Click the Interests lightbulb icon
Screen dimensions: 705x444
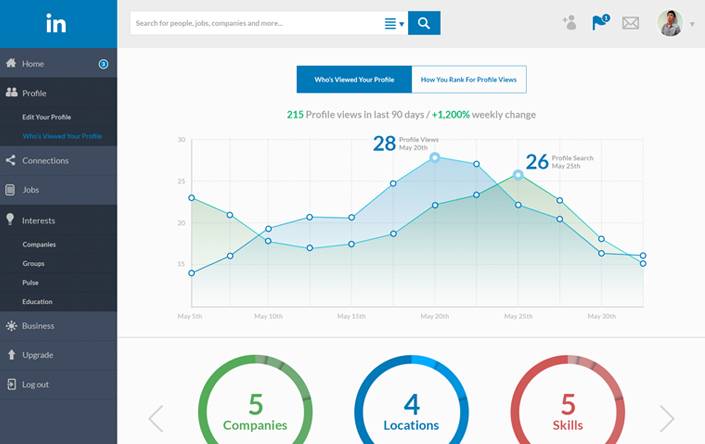10,219
